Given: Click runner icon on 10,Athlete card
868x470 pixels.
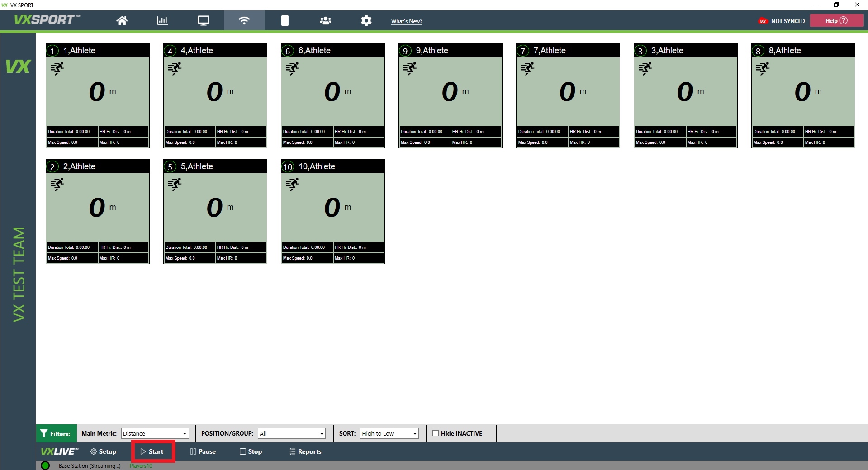Looking at the screenshot, I should pos(292,185).
